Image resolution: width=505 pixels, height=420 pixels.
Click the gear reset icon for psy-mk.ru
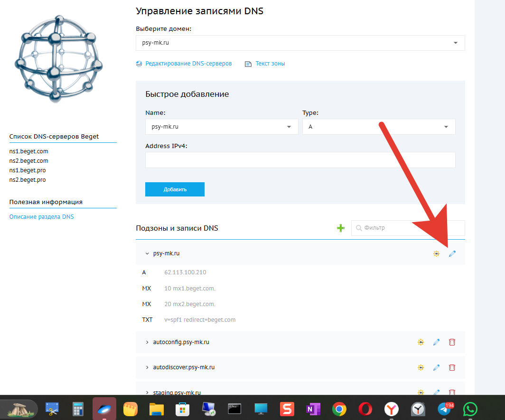click(x=436, y=254)
